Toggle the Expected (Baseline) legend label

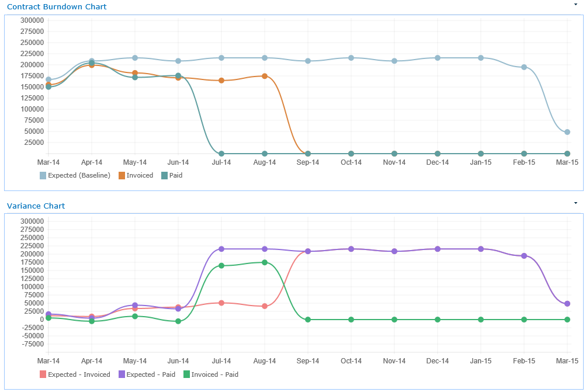coord(79,175)
